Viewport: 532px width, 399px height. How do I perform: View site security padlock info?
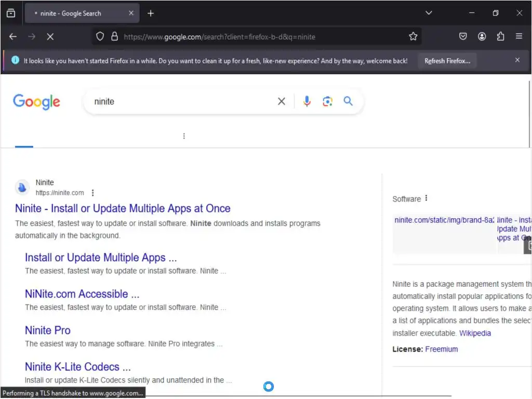[115, 36]
